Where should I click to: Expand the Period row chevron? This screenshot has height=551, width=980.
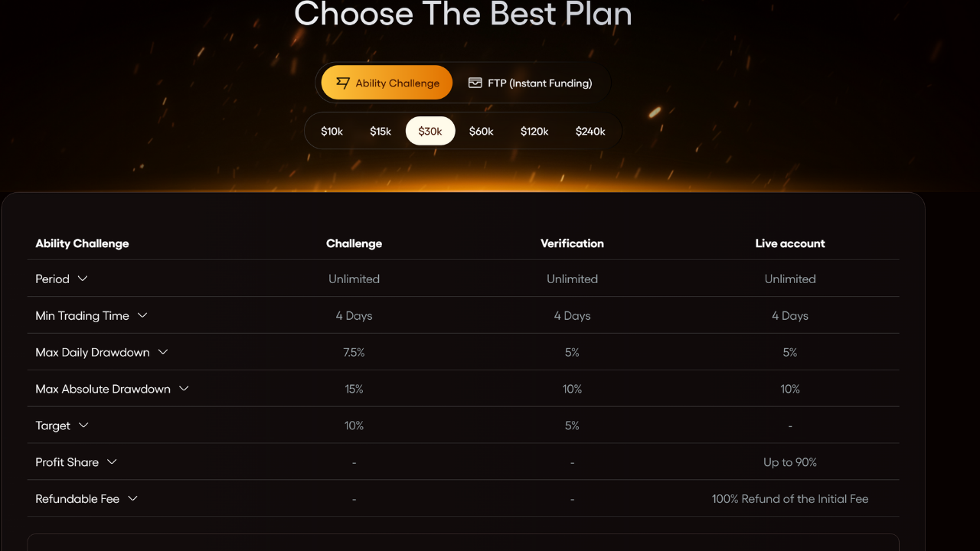tap(83, 279)
